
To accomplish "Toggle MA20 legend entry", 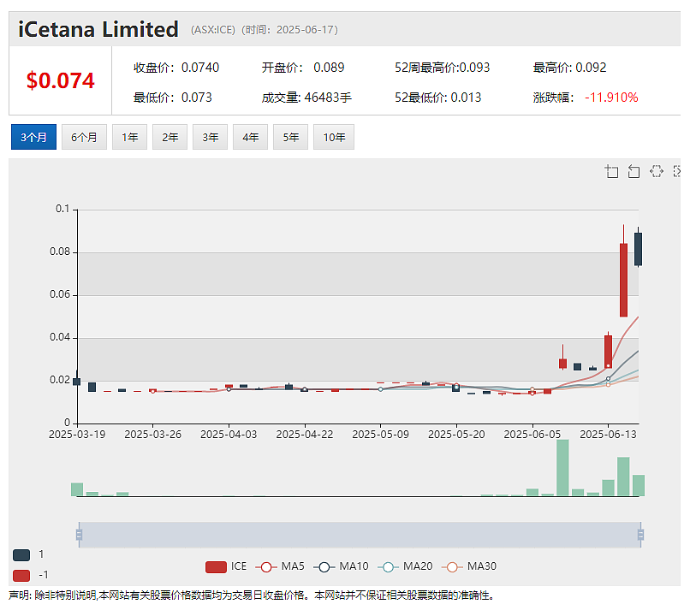I will pyautogui.click(x=405, y=566).
